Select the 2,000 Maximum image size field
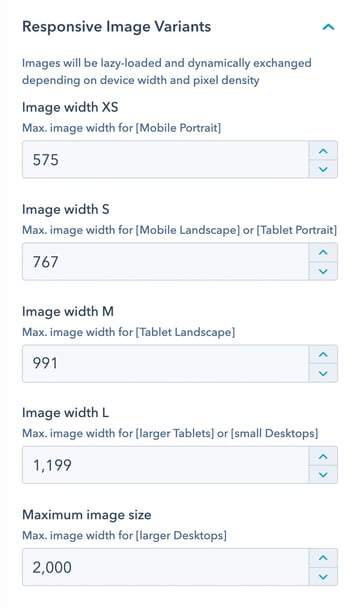Screen dimensions: 360x608 click(166, 567)
